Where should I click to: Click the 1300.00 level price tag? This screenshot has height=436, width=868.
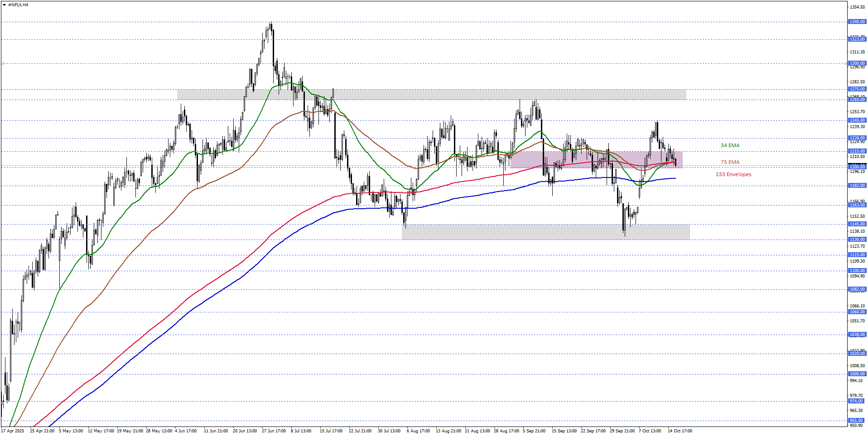[857, 63]
